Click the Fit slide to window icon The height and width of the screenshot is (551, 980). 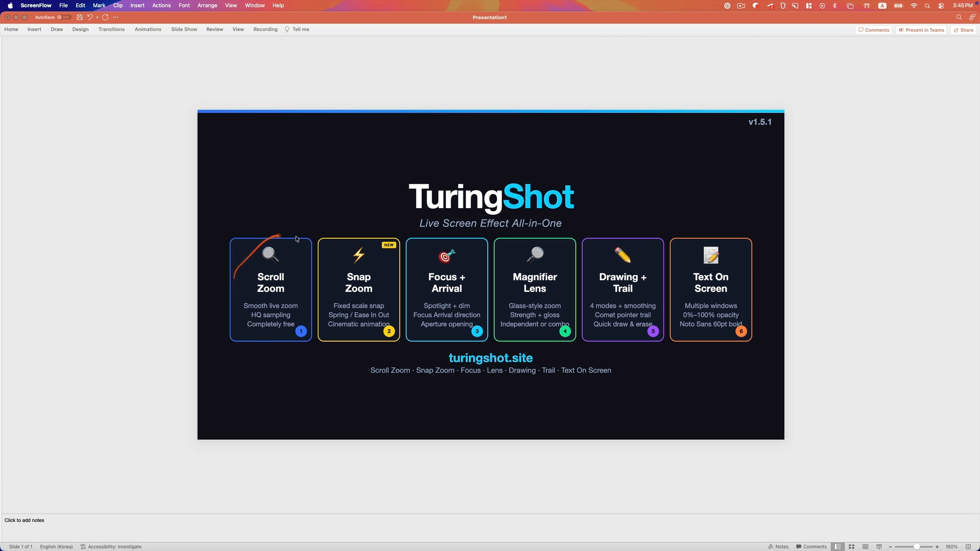tap(968, 546)
